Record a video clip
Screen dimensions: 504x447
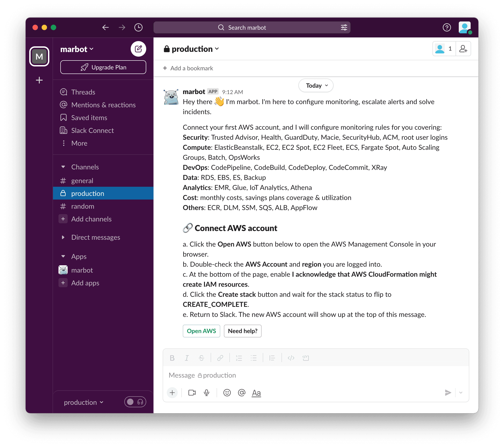192,392
